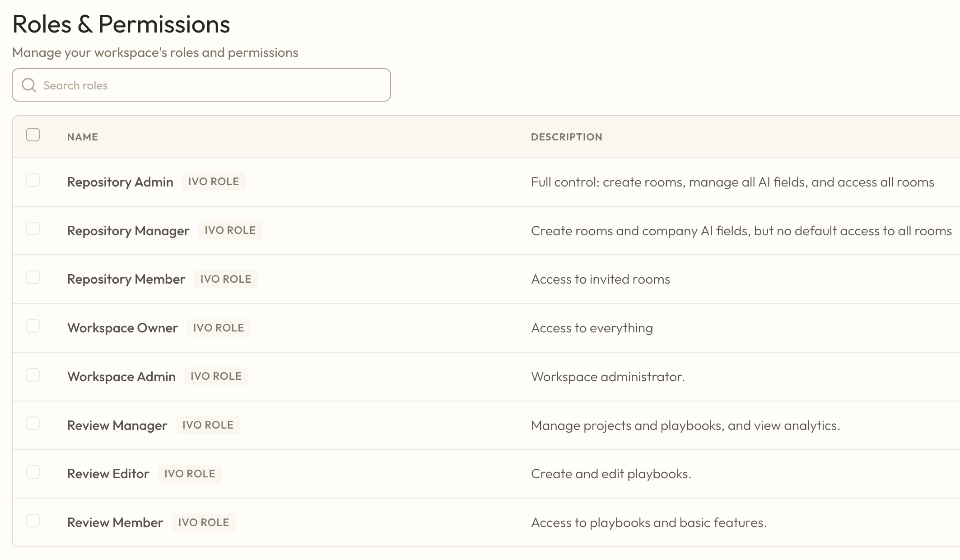Click the NAME column header

(x=83, y=137)
